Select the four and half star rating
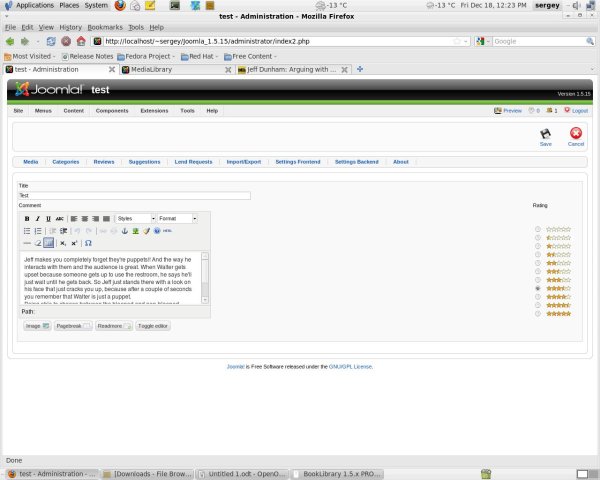Image resolution: width=600 pixels, height=480 pixels. pyautogui.click(x=538, y=305)
